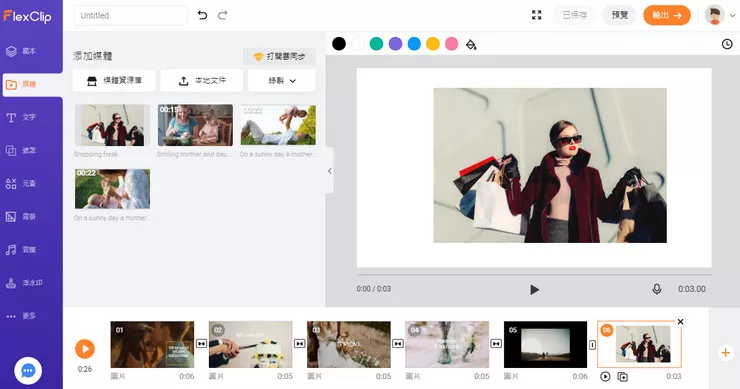Upload from local files button
This screenshot has height=389, width=740.
(x=202, y=81)
